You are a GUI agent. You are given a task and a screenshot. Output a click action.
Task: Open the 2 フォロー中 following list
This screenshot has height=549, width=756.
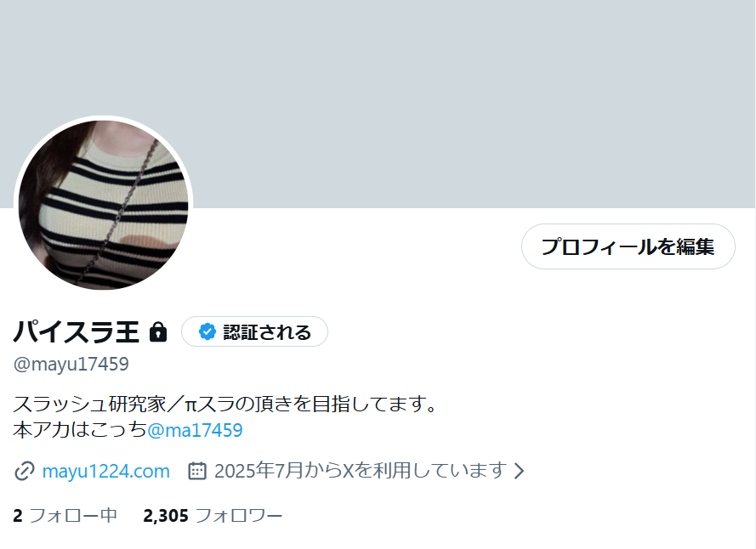pyautogui.click(x=65, y=516)
